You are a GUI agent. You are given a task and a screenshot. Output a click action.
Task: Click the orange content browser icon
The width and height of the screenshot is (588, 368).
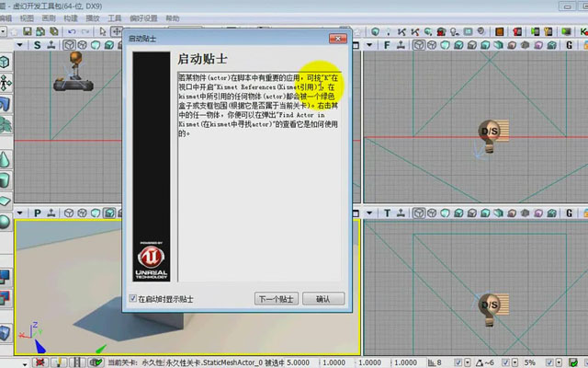[x=499, y=32]
